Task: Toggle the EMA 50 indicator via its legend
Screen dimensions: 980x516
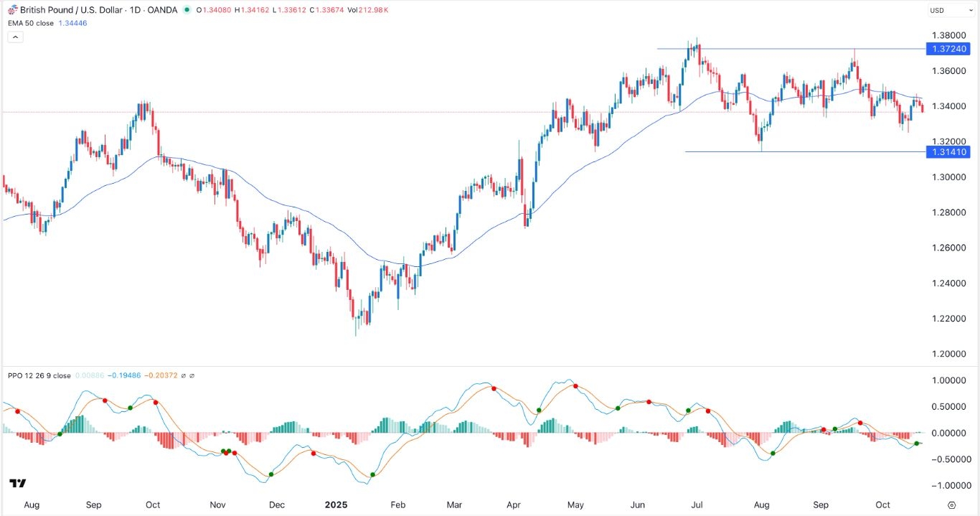Action: [32, 23]
